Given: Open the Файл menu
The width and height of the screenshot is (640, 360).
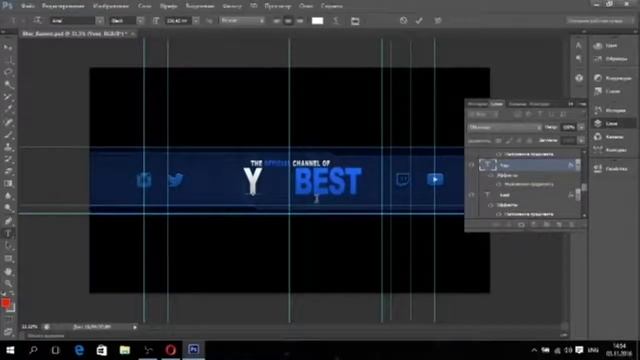Looking at the screenshot, I should [28, 6].
